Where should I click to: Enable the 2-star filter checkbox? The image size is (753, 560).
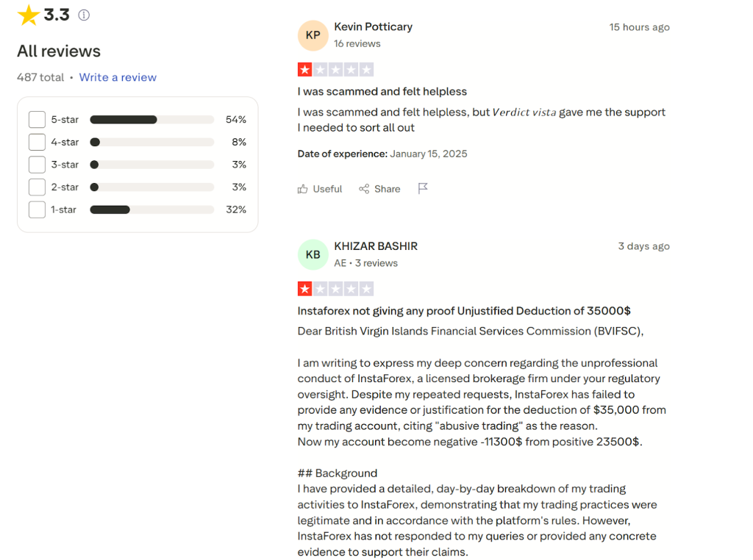tap(37, 187)
